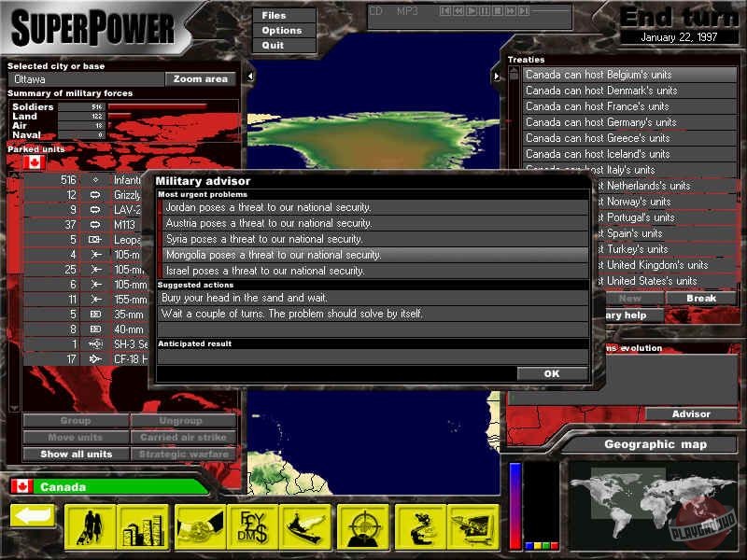The width and height of the screenshot is (747, 560).
Task: Open the Files menu
Action: [x=275, y=16]
